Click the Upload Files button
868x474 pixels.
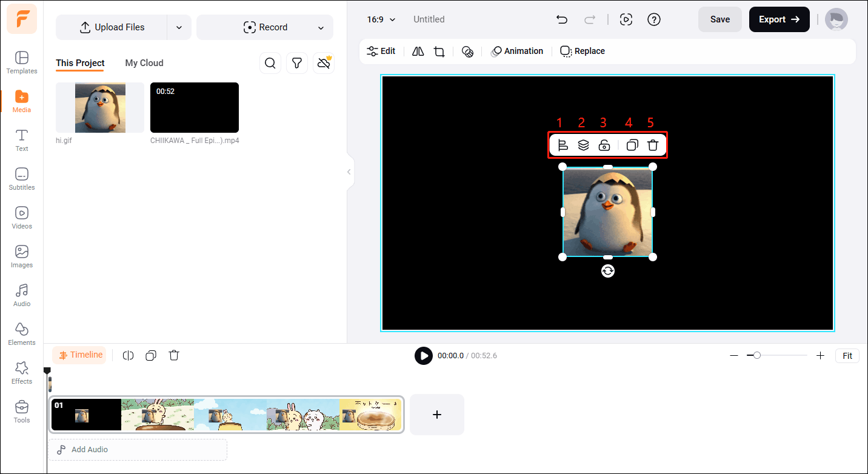pos(112,27)
